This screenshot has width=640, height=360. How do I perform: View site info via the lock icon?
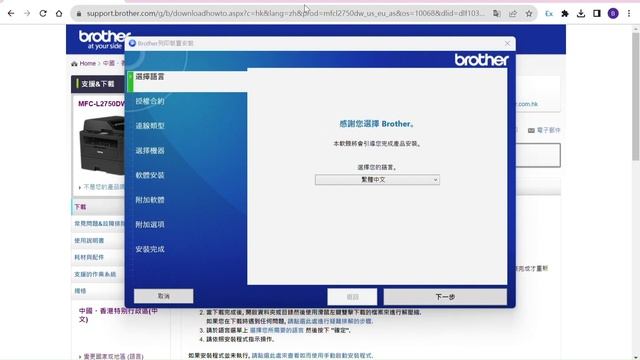pyautogui.click(x=79, y=13)
